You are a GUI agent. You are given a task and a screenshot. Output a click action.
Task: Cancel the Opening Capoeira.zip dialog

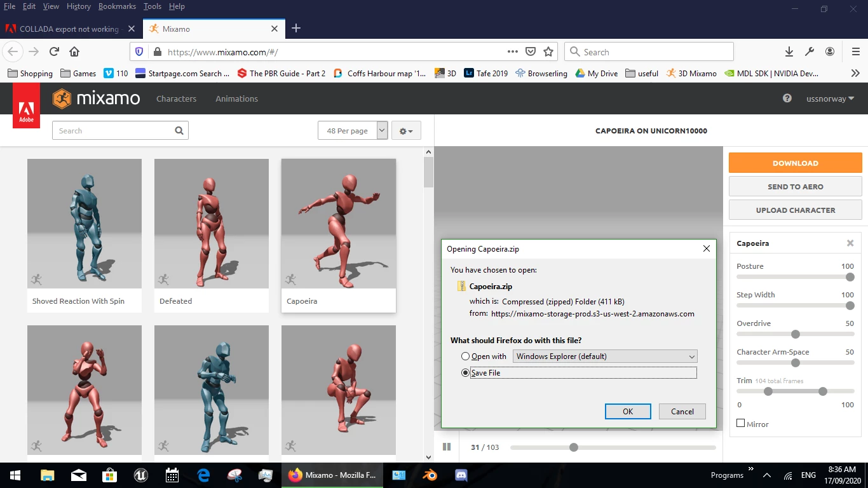coord(682,411)
